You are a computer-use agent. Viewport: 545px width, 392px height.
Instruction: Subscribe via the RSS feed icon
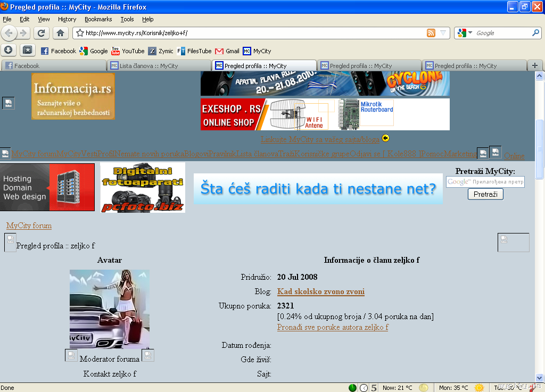(x=431, y=33)
